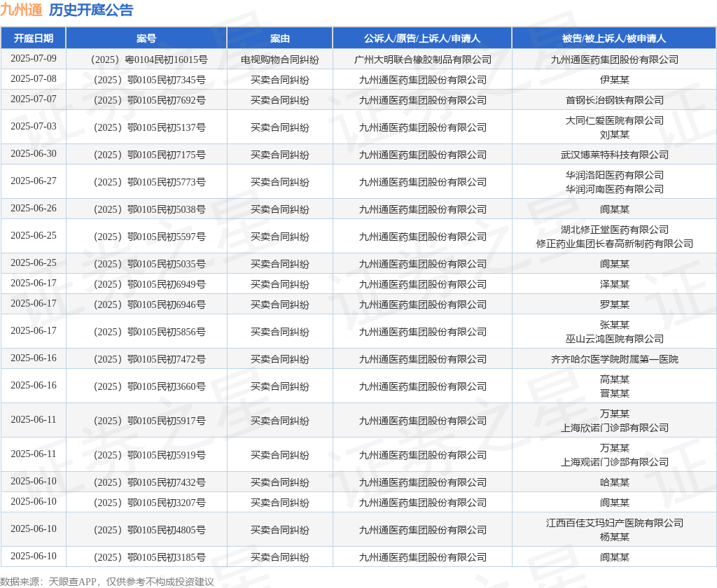Click the 数据来源 天眼查APP footer note

pyautogui.click(x=107, y=582)
